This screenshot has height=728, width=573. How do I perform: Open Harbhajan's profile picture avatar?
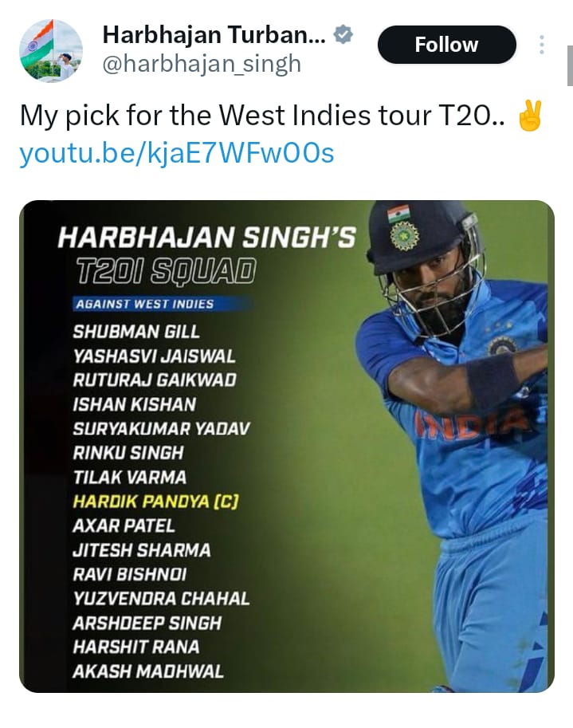point(50,50)
